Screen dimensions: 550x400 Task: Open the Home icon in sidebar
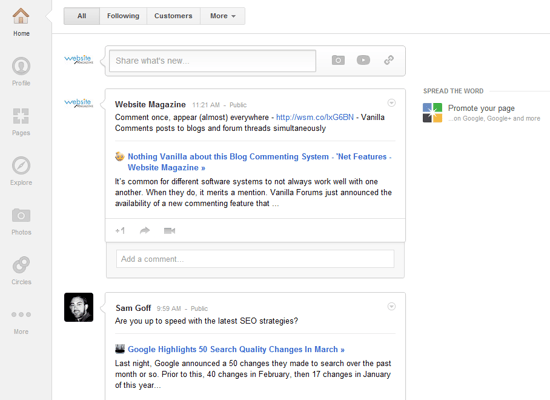21,16
